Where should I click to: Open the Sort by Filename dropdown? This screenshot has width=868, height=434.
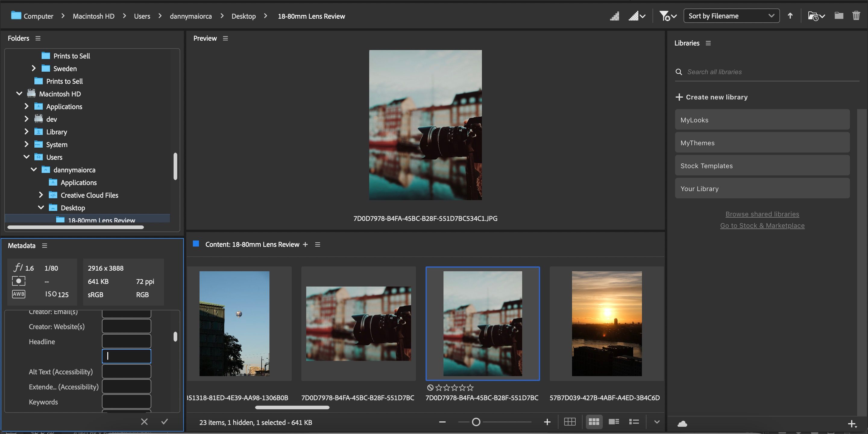(731, 15)
